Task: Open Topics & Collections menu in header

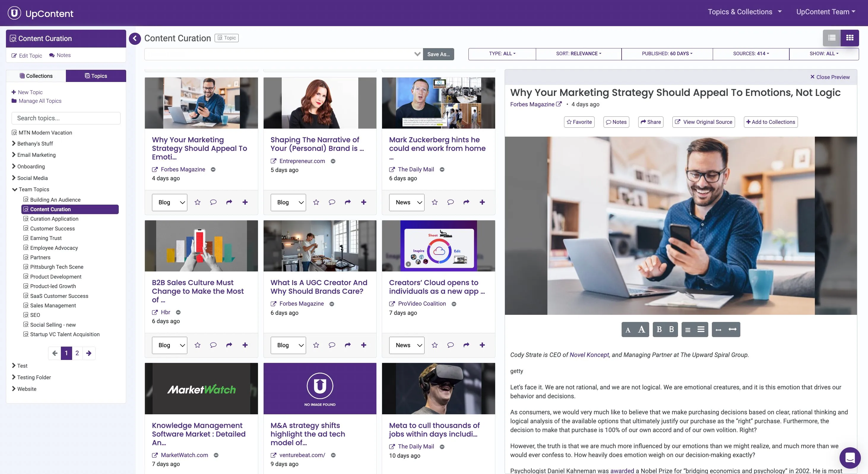Action: point(744,12)
